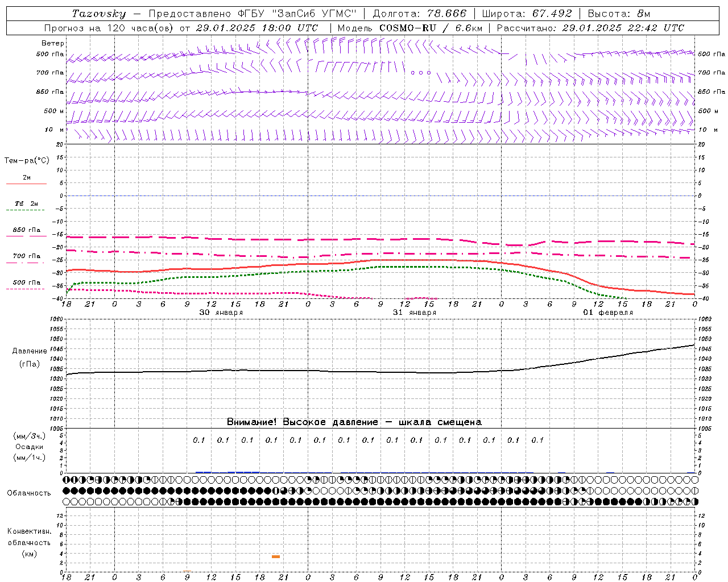Click the 12 km tick on convective axis, left

point(61,516)
